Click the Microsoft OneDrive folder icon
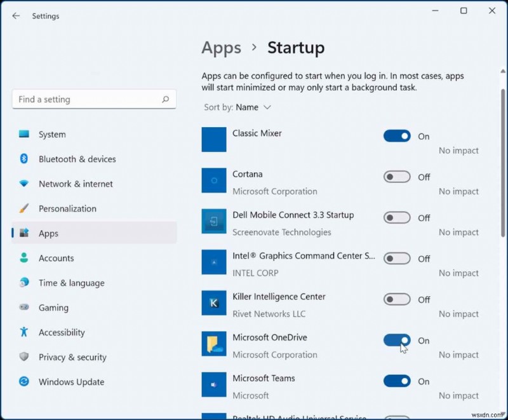Viewport: 508px width, 420px height. tap(213, 344)
